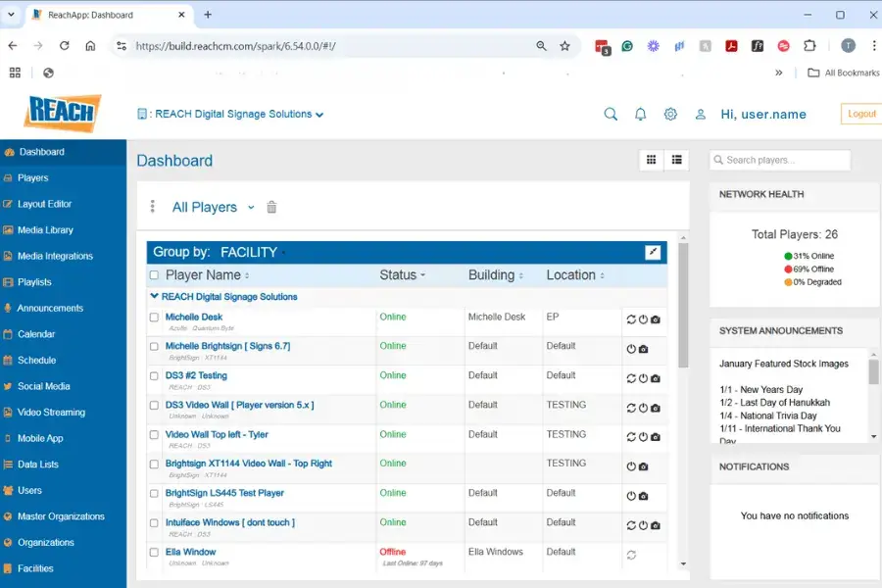Expand the player table to fullscreen
The height and width of the screenshot is (588, 882).
pos(653,252)
